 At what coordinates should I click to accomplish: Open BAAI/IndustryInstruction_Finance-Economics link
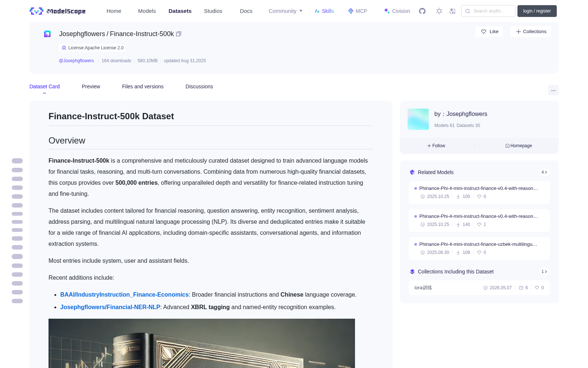124,295
